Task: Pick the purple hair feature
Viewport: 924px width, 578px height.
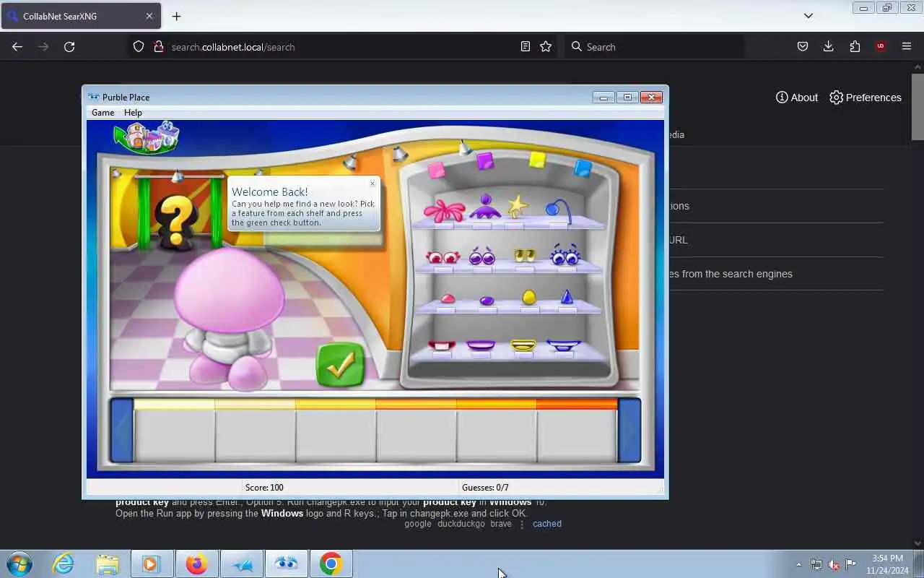Action: coord(485,207)
